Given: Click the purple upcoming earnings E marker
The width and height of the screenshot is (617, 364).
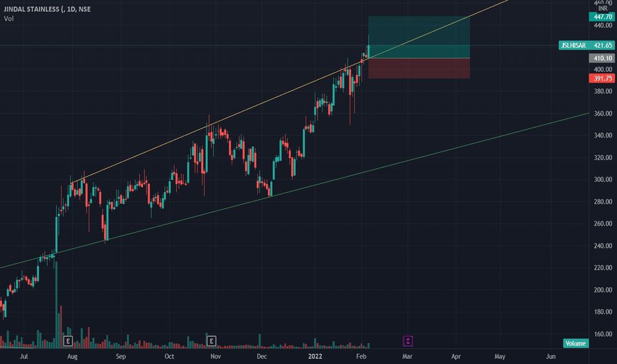Looking at the screenshot, I should [x=408, y=341].
